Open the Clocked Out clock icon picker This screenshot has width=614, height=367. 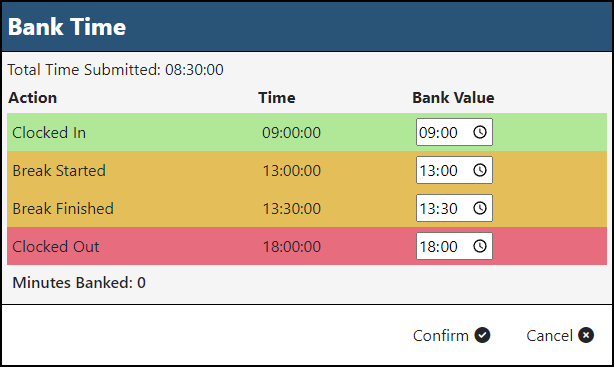[480, 246]
